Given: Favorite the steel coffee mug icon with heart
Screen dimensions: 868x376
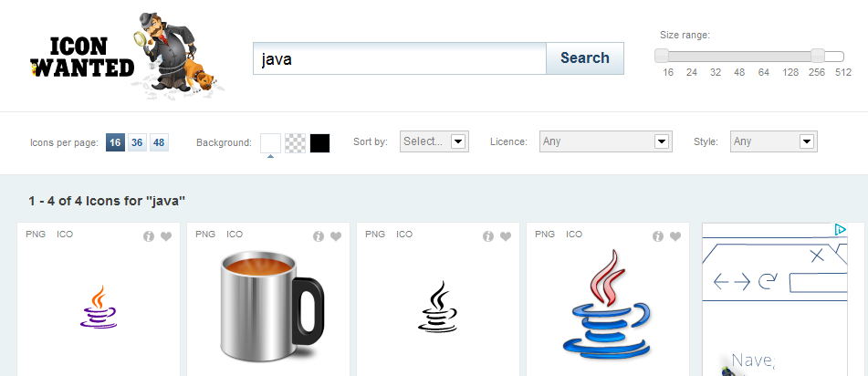Looking at the screenshot, I should (336, 236).
